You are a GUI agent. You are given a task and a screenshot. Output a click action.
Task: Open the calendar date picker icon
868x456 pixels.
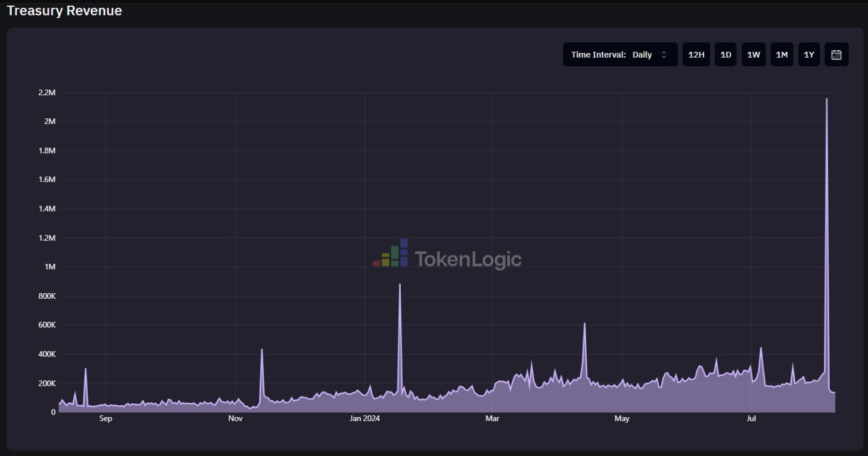coord(836,54)
